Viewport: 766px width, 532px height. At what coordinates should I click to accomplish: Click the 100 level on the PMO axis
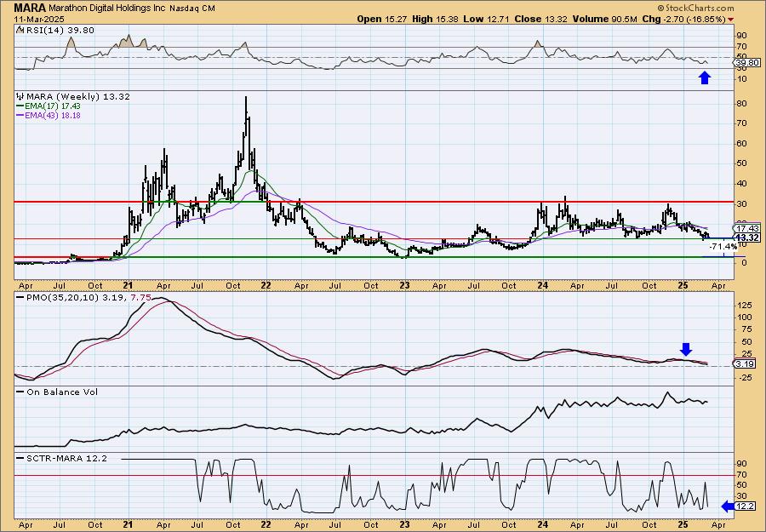[x=744, y=317]
